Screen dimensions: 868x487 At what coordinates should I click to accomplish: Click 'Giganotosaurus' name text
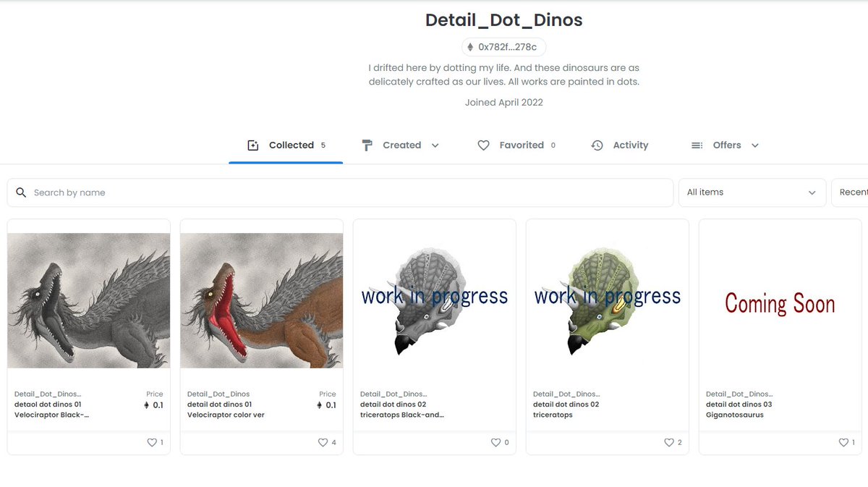(735, 415)
